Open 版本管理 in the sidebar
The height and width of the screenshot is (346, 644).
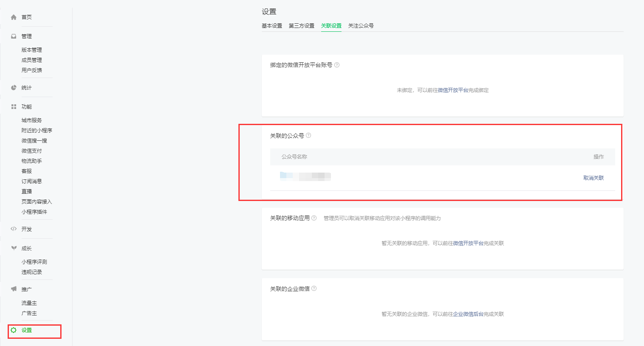click(x=32, y=50)
